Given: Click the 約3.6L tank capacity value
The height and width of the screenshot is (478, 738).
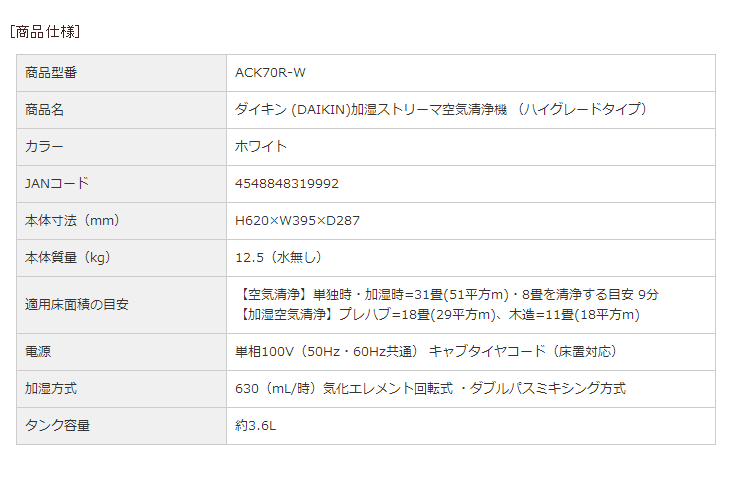Looking at the screenshot, I should (255, 425).
